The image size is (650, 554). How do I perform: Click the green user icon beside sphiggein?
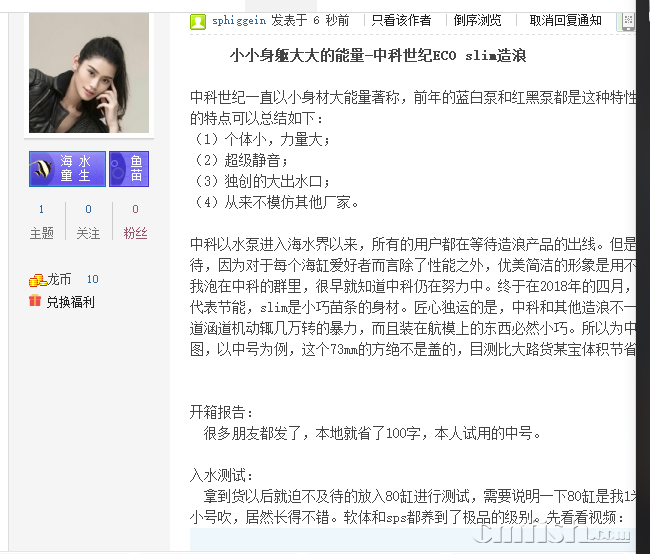198,21
